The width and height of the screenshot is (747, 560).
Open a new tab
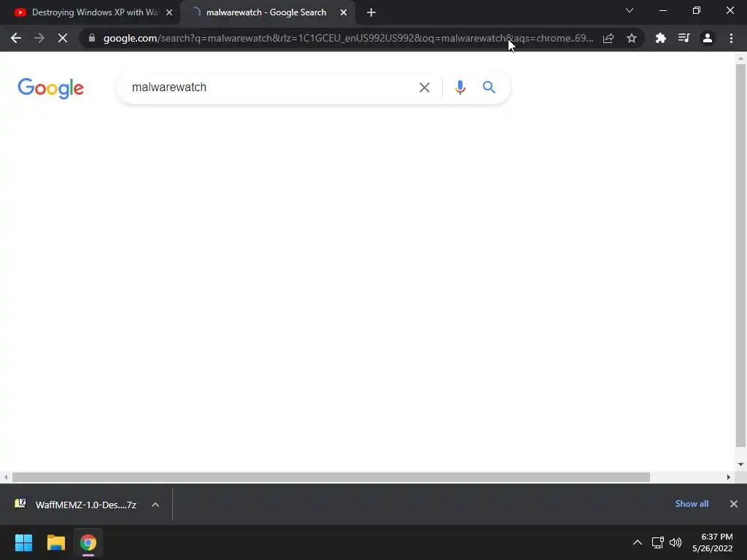click(371, 13)
